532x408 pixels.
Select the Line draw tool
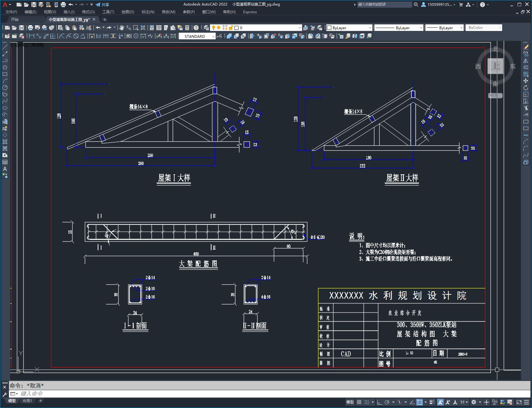tap(5, 47)
